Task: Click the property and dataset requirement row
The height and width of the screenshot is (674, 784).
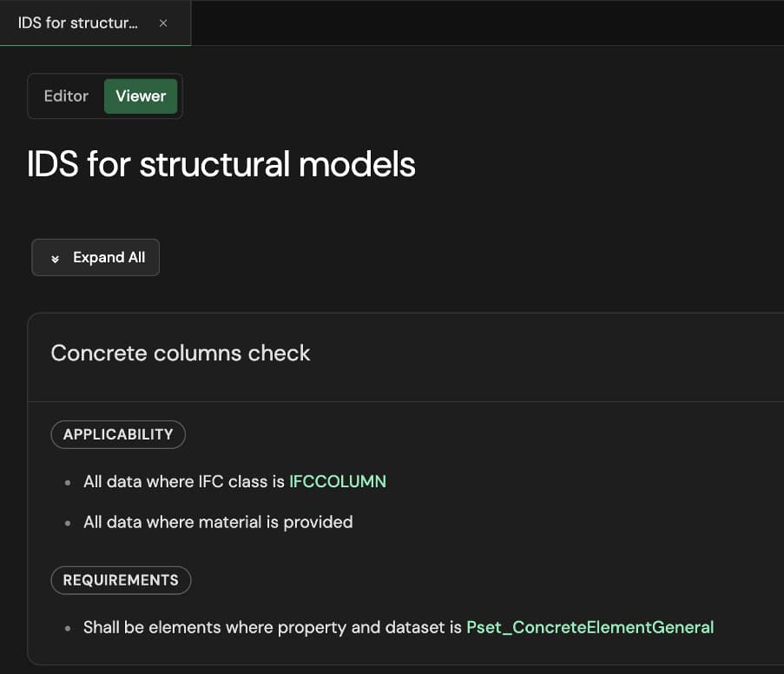Action: pyautogui.click(x=398, y=627)
